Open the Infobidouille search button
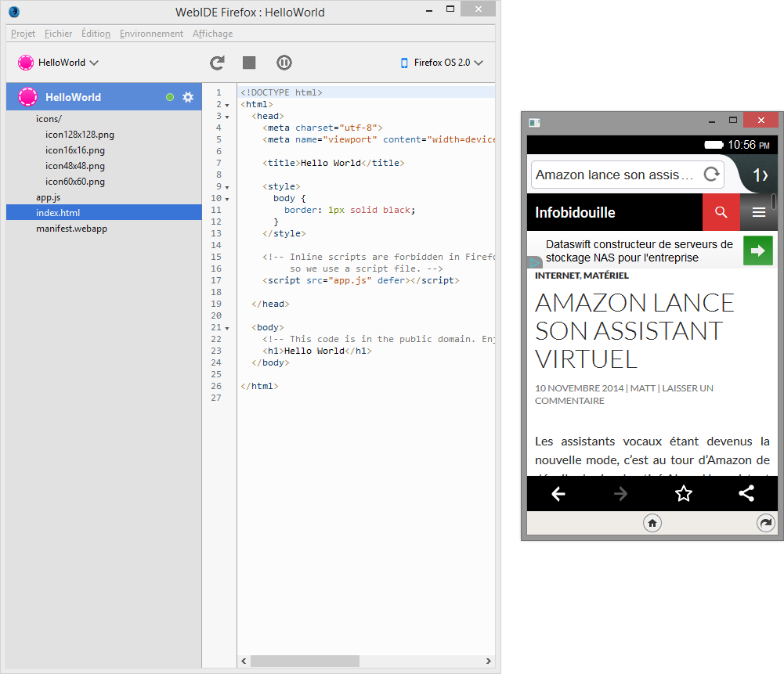Viewport: 784px width, 674px height. (x=721, y=212)
